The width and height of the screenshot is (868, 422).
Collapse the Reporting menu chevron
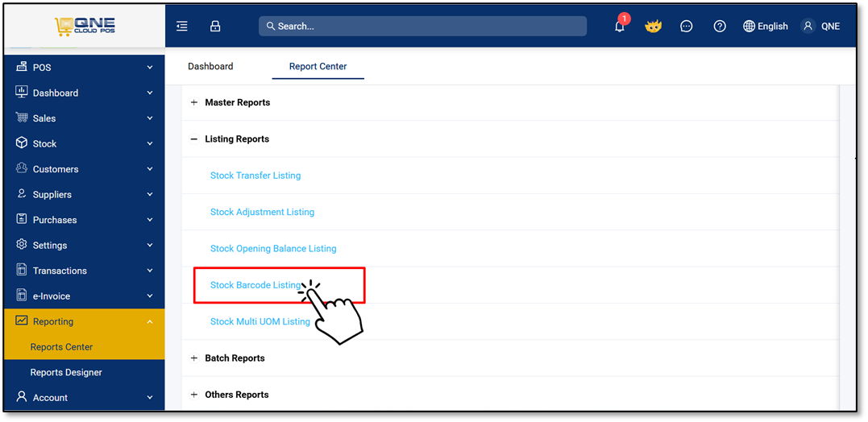point(149,321)
